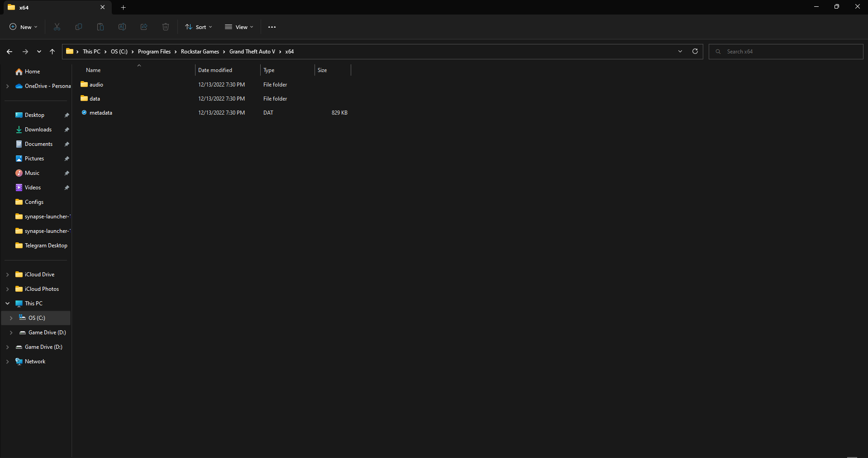Click the Copy icon in toolbar
The image size is (868, 458).
79,27
